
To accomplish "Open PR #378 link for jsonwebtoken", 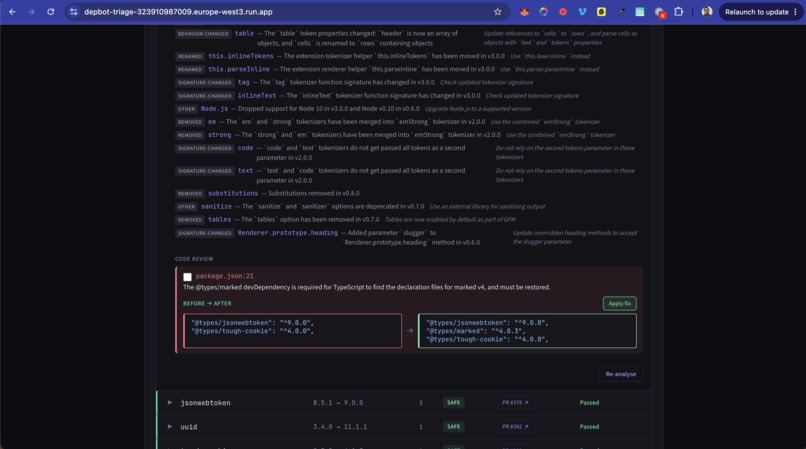I will 515,403.
